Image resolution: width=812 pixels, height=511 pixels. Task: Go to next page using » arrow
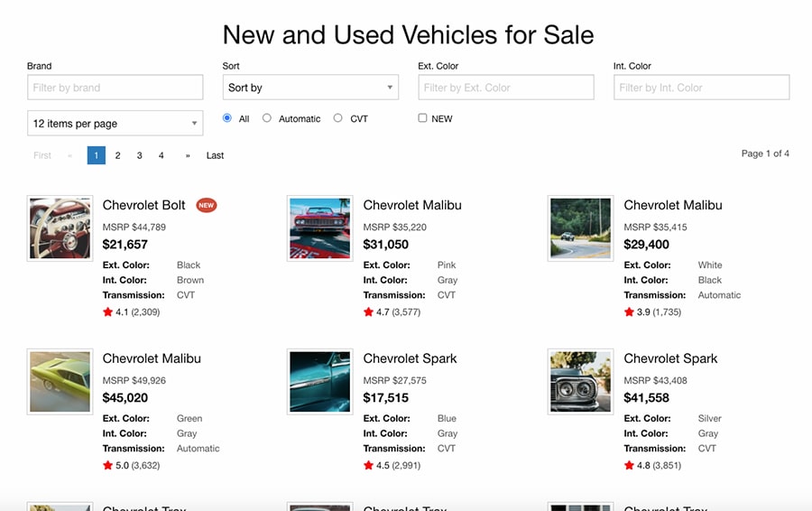(x=188, y=155)
